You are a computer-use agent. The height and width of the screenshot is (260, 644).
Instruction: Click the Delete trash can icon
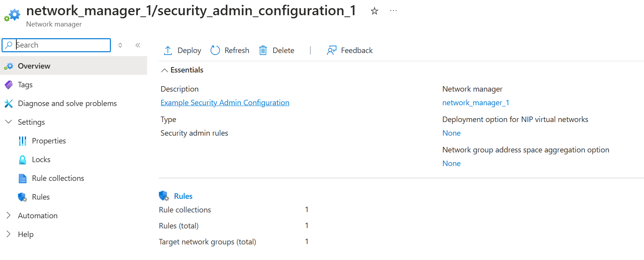(263, 50)
